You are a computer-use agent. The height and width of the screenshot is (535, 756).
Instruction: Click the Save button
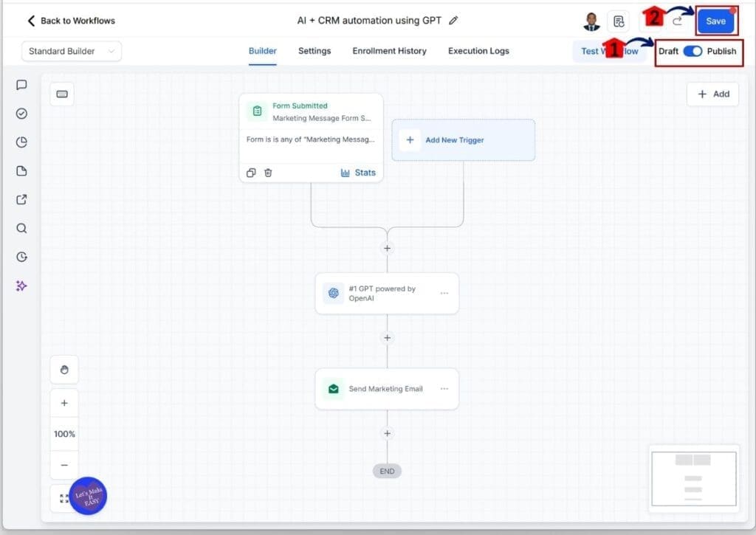click(716, 21)
